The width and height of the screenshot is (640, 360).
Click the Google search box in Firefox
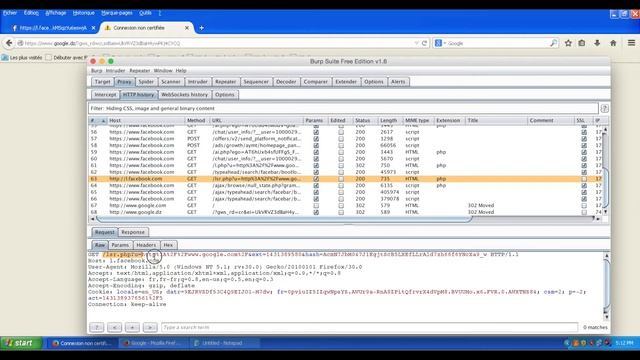pos(496,43)
